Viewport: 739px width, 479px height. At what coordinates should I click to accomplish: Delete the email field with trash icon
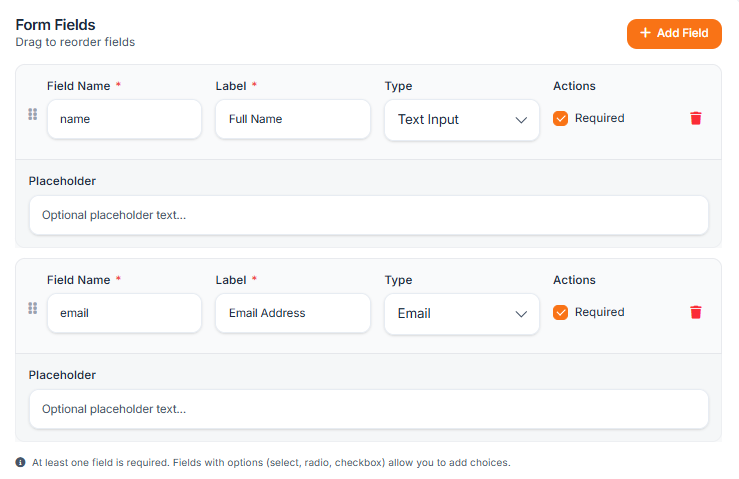pos(696,312)
